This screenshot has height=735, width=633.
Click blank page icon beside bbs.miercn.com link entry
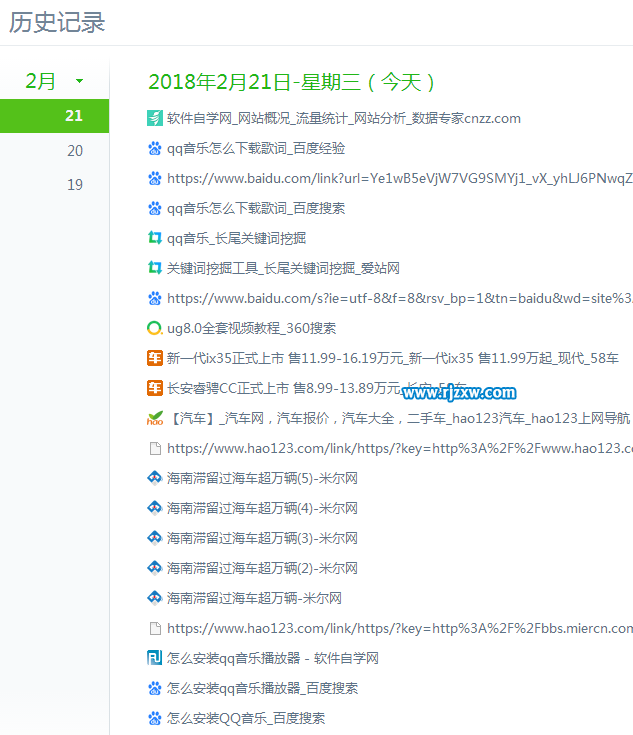155,628
